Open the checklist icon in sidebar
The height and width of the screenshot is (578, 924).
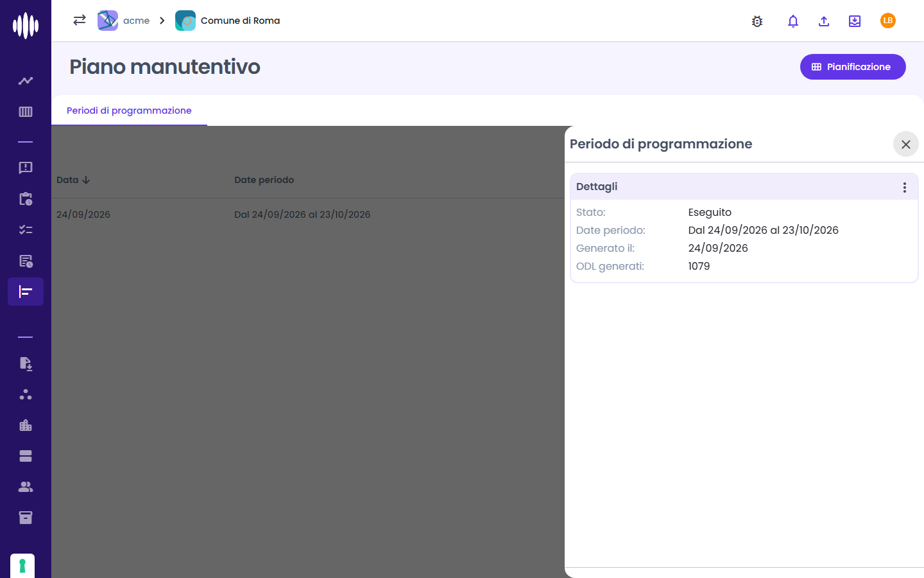coord(26,229)
